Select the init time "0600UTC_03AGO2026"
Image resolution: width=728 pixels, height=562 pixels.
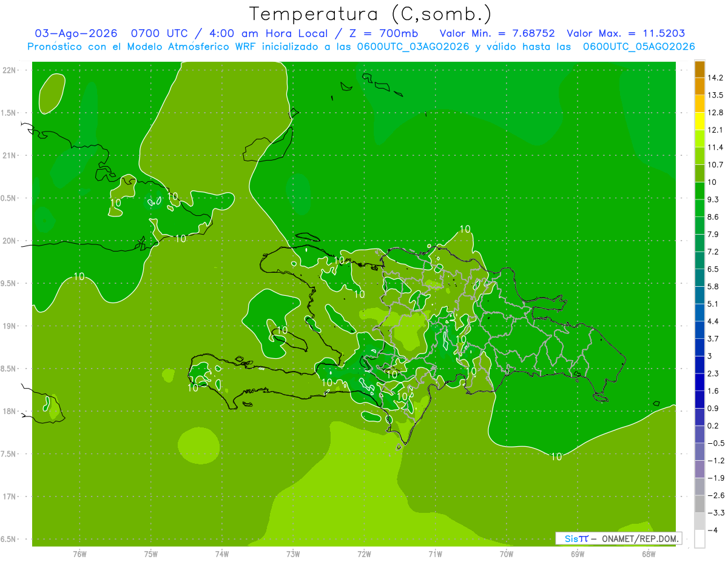point(413,47)
